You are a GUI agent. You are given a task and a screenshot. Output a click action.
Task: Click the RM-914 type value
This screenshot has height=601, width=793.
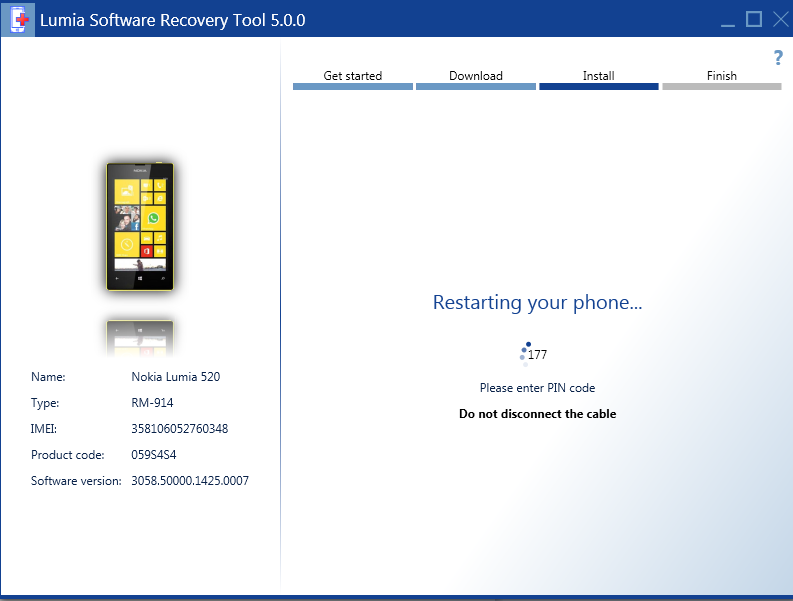coord(152,403)
